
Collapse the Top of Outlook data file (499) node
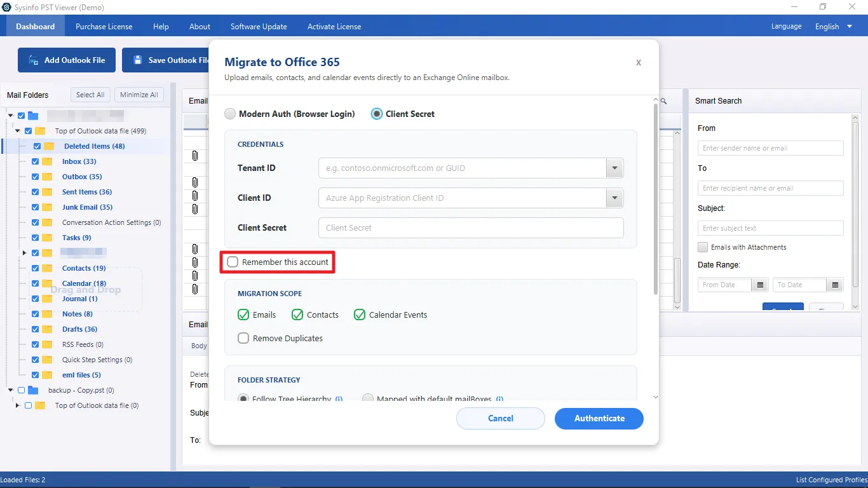tap(18, 131)
